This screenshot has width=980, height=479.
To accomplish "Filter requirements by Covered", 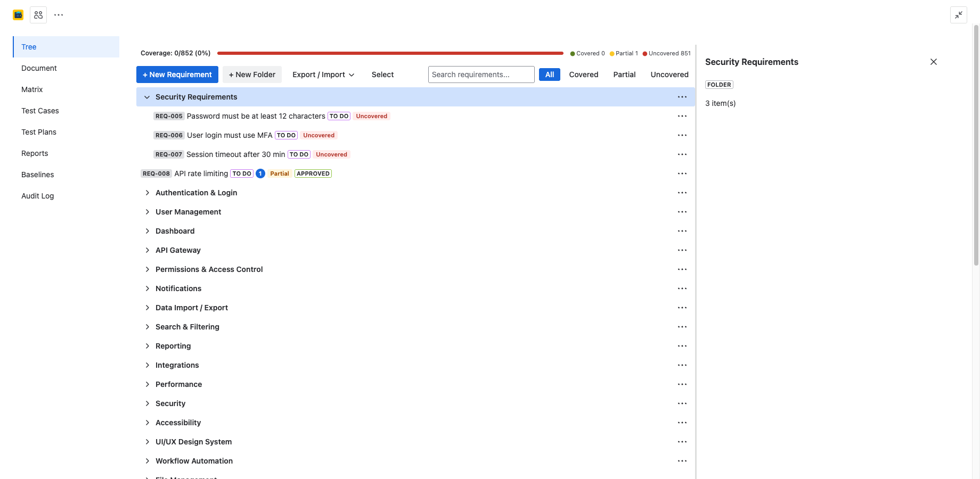I will pos(583,75).
